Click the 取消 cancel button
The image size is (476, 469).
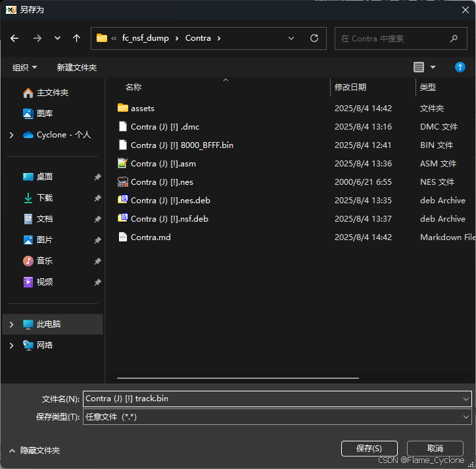(435, 449)
